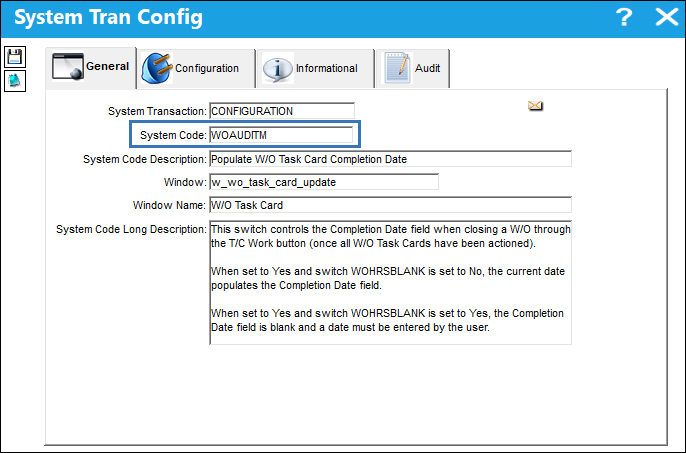The image size is (686, 453).
Task: Close the System Tran Config window
Action: [x=667, y=18]
